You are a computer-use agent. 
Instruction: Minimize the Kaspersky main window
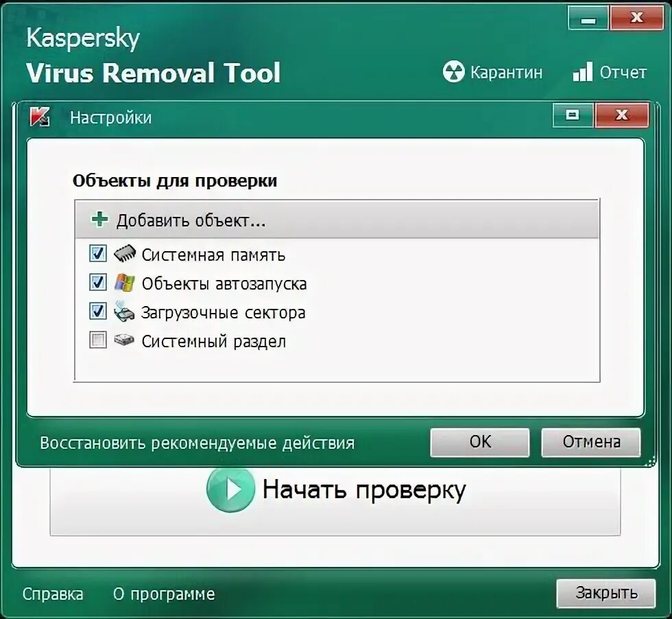pos(588,18)
